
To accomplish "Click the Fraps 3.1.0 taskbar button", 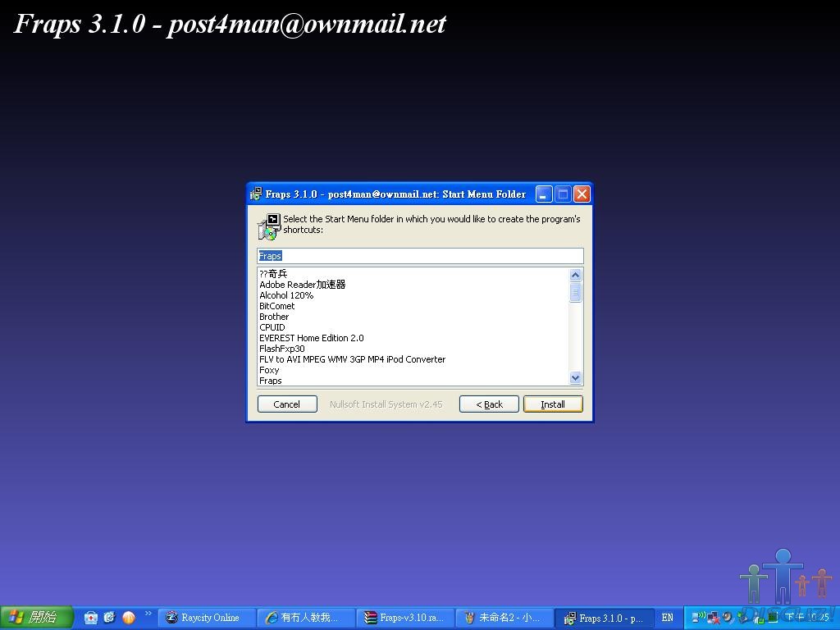I will [x=605, y=618].
